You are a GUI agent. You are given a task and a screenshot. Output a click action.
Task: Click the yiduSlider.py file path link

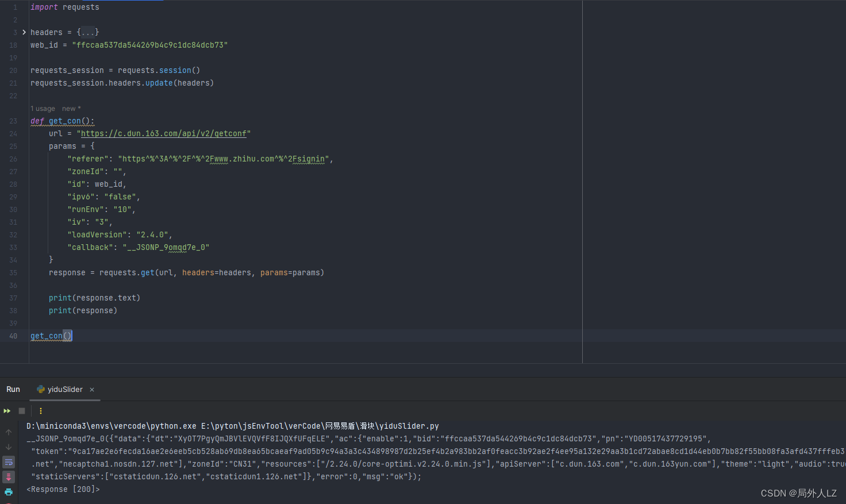pos(320,426)
